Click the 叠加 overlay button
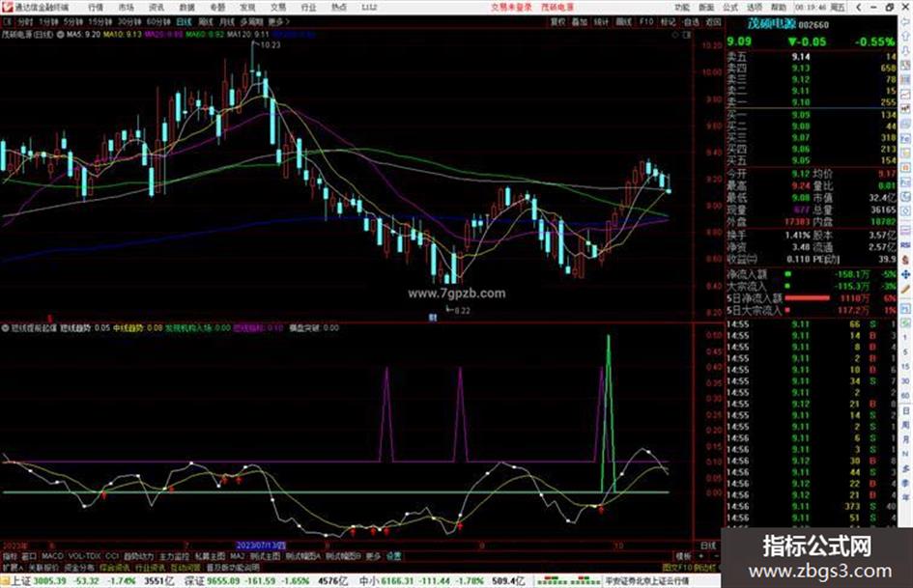The height and width of the screenshot is (588, 913). [x=580, y=22]
